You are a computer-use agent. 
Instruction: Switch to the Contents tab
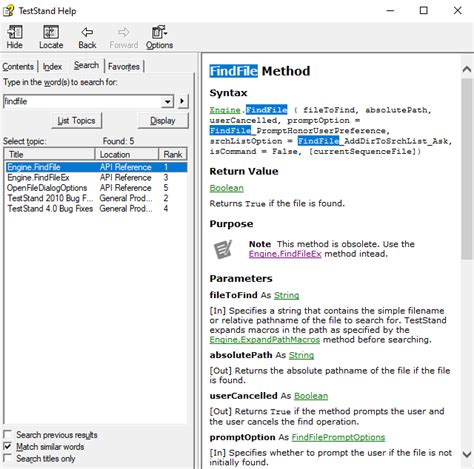[x=18, y=67]
